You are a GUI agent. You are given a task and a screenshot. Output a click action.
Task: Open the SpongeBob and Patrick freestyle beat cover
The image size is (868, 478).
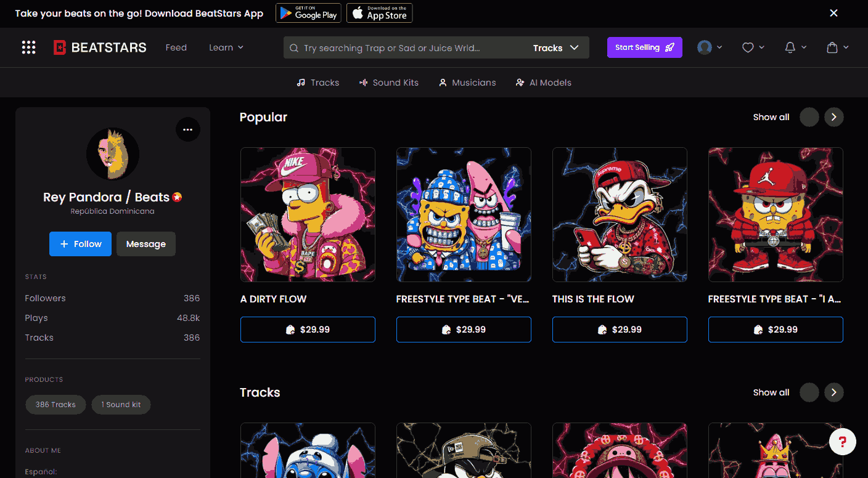(x=464, y=214)
